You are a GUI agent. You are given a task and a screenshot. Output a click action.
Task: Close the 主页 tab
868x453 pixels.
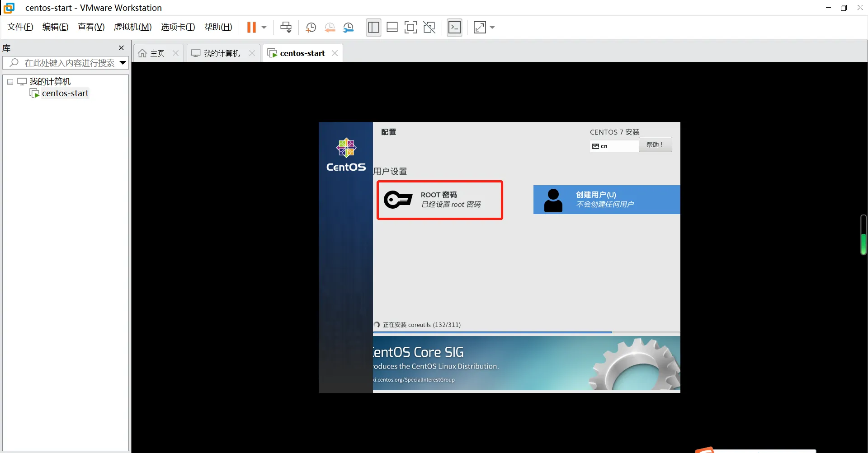click(175, 53)
